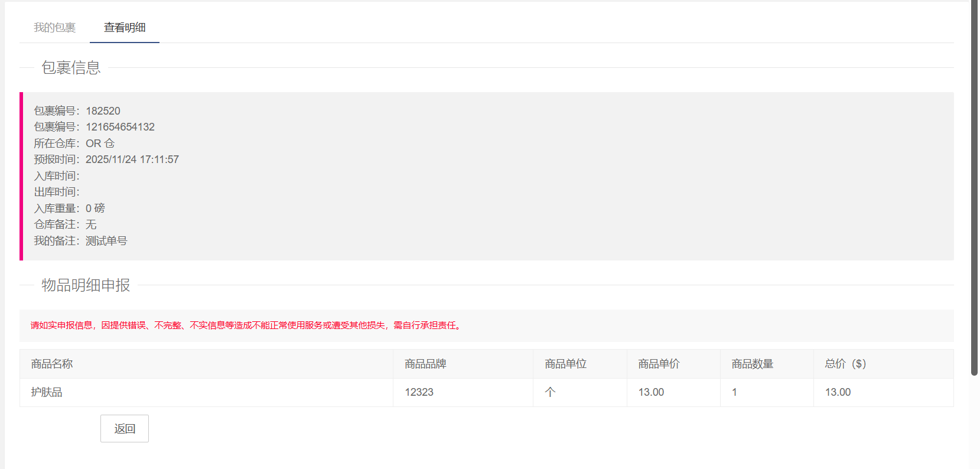
Task: Click the tracking number 121654654132
Action: (x=120, y=127)
